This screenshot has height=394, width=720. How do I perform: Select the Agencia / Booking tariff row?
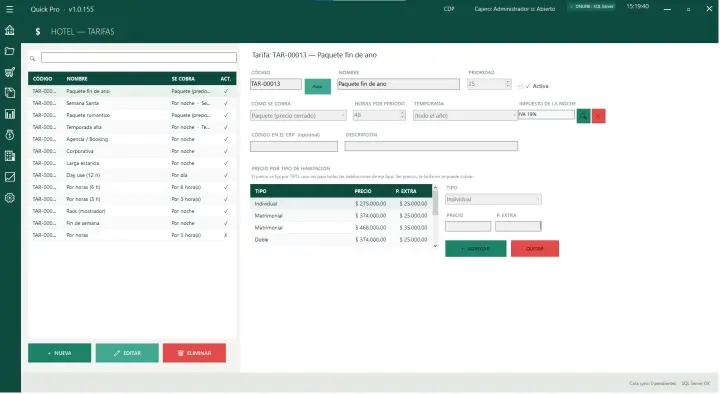click(132, 139)
